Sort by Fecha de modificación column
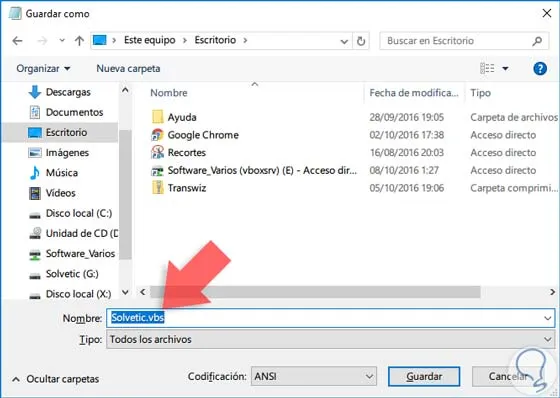This screenshot has height=398, width=560. (x=414, y=93)
